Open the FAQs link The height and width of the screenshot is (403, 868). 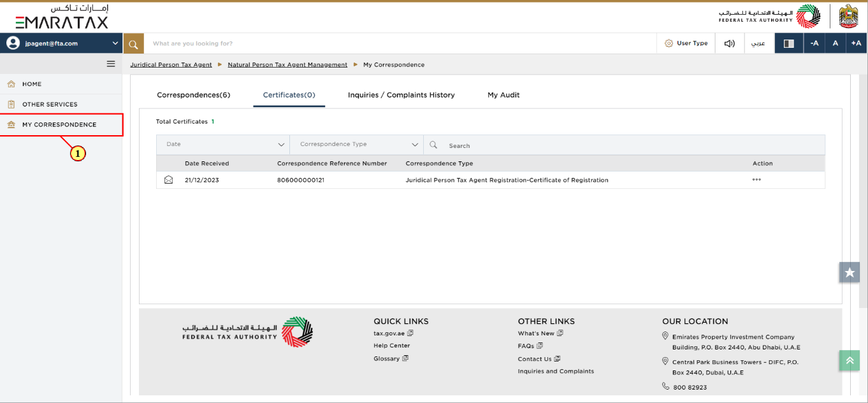[526, 346]
